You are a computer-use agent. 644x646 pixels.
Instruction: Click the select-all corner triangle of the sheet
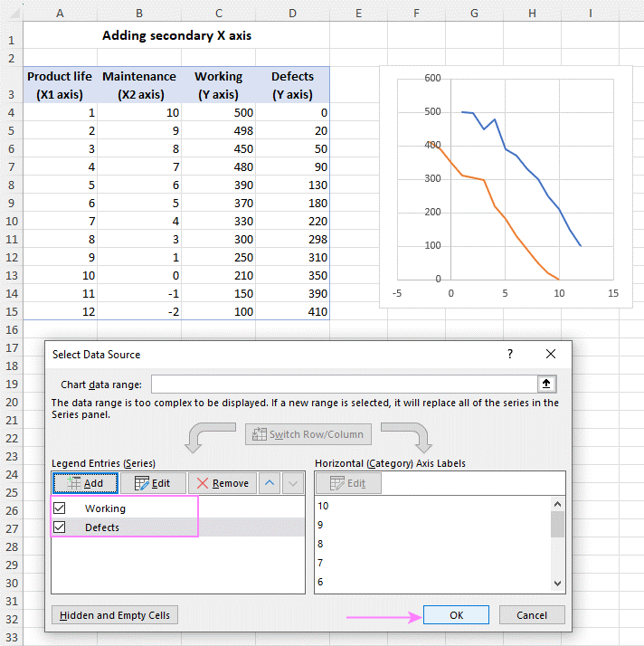tap(14, 14)
